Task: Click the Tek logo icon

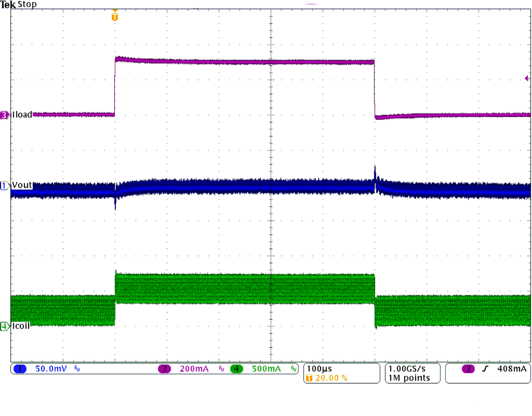Action: coord(9,4)
